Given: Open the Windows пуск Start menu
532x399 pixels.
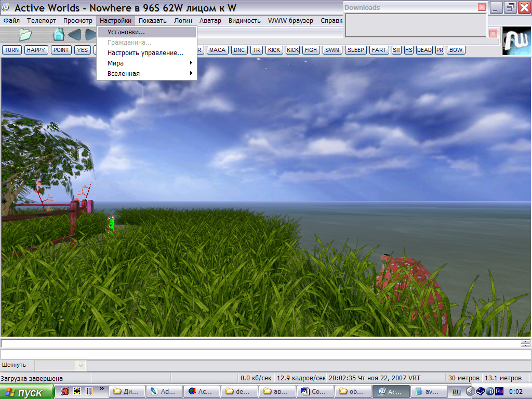Looking at the screenshot, I should [27, 392].
